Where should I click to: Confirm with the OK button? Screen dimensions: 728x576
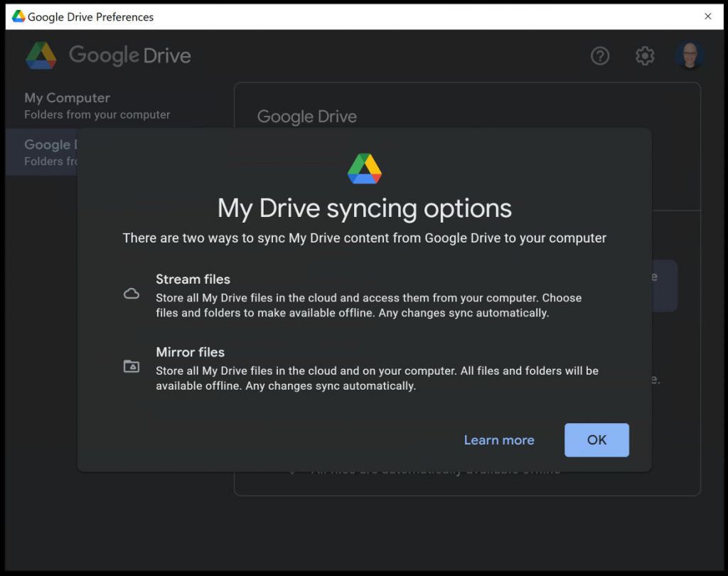596,439
